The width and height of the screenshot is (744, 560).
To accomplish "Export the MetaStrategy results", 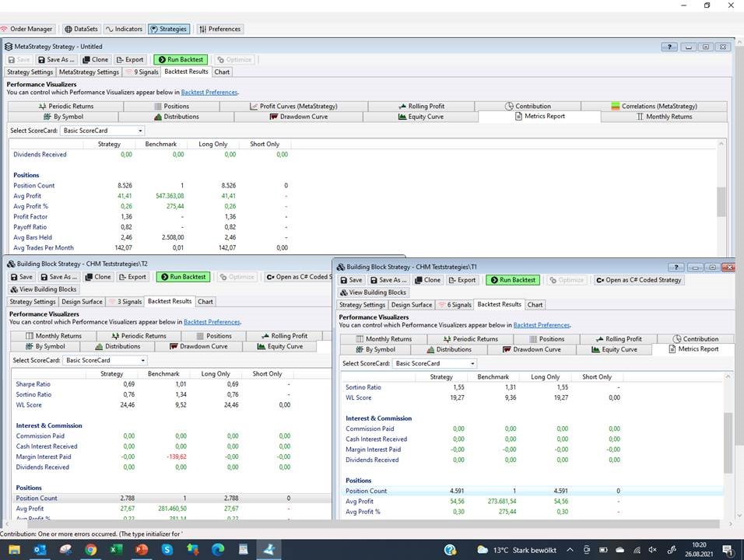I will [x=130, y=59].
